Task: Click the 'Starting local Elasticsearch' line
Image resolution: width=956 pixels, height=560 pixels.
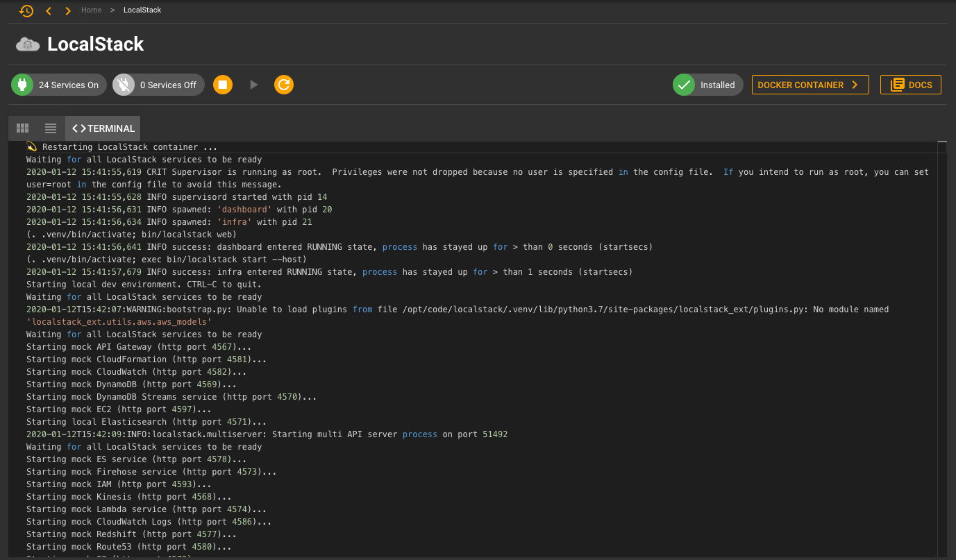Action: [x=146, y=422]
